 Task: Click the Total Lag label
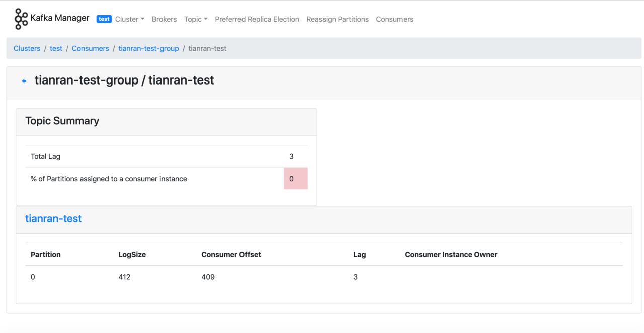click(45, 156)
